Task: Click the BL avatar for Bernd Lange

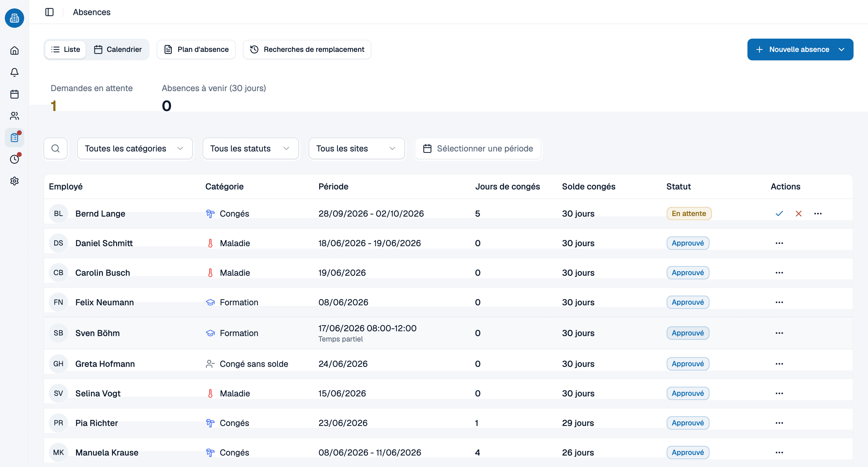Action: point(58,213)
